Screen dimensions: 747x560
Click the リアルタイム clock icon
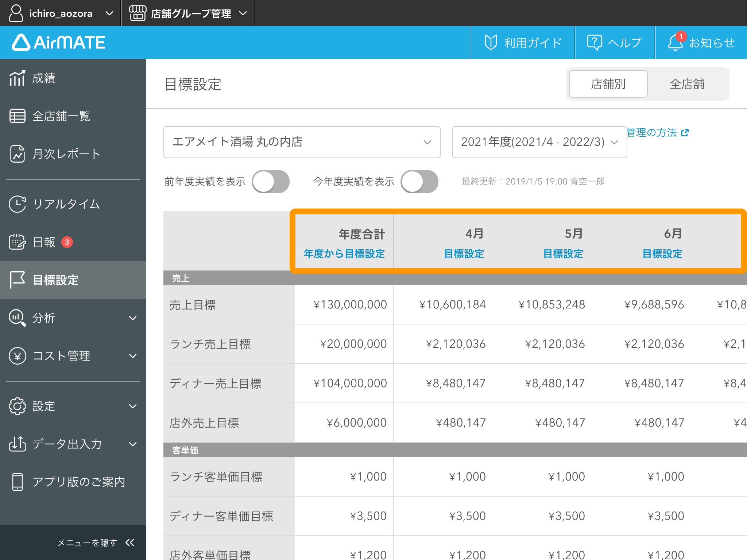tap(17, 204)
